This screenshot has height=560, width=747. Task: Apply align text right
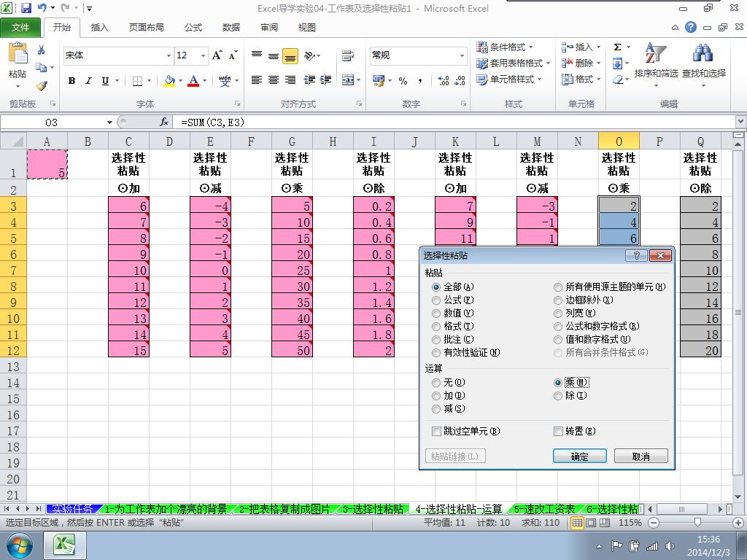click(290, 80)
